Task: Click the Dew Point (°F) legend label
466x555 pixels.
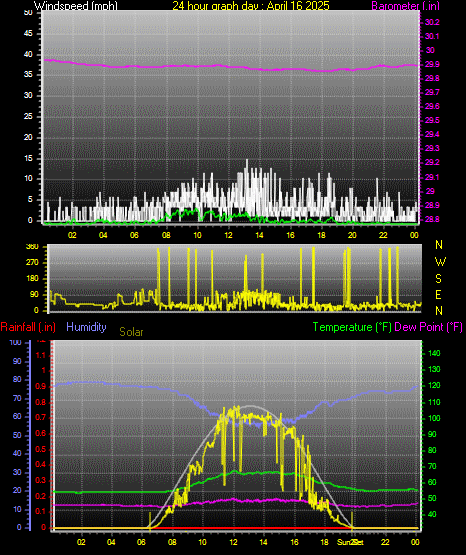Action: [x=428, y=327]
